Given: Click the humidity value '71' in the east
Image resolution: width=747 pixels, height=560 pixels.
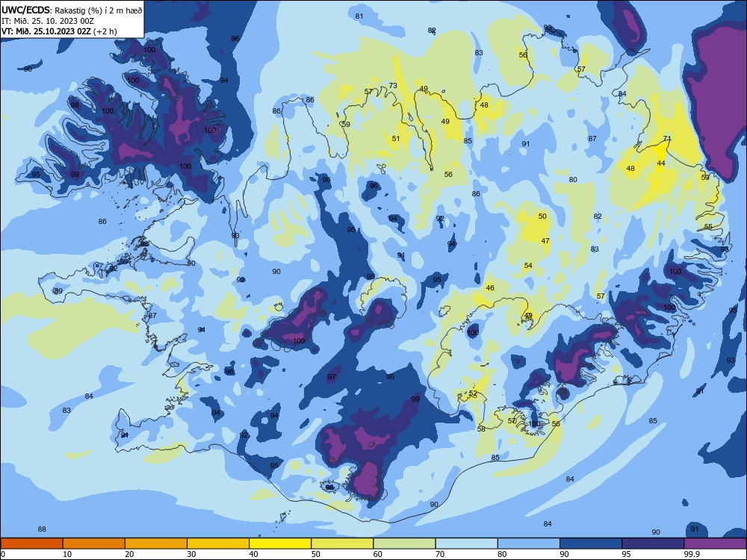Looking at the screenshot, I should 667,139.
